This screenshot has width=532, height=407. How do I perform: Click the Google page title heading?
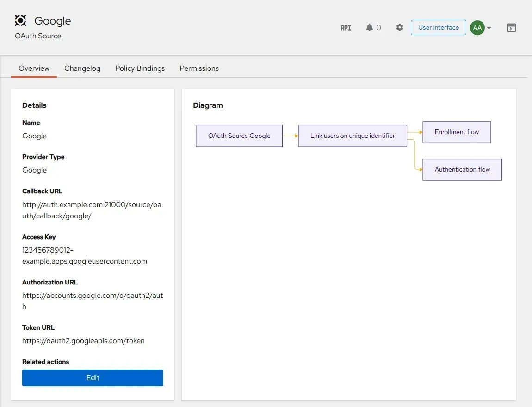click(53, 21)
